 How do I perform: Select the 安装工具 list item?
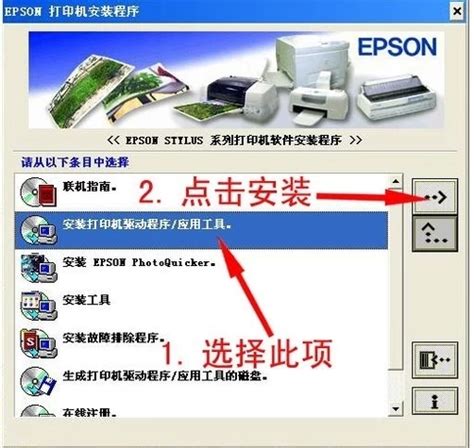point(201,306)
